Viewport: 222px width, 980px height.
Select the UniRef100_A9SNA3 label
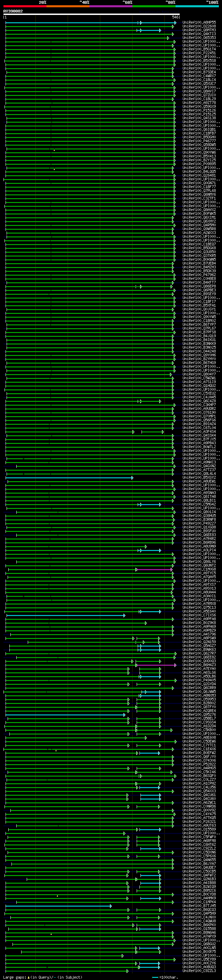pos(199,493)
